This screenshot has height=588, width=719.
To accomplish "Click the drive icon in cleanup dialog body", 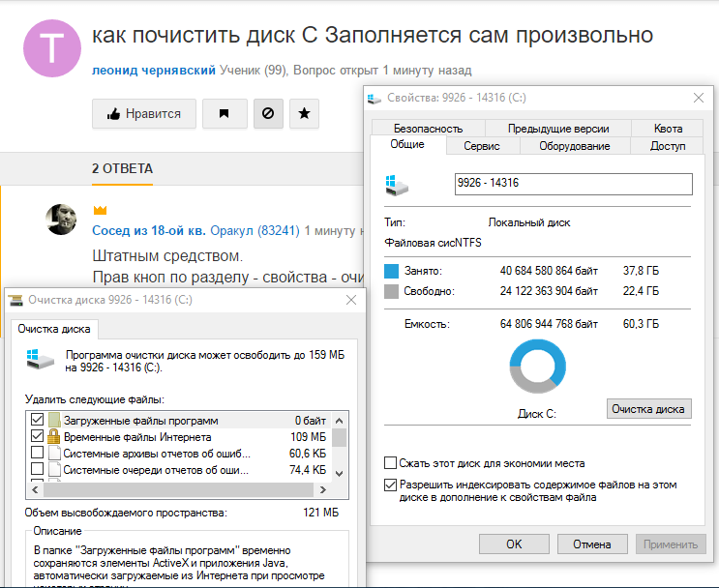I will [x=40, y=360].
